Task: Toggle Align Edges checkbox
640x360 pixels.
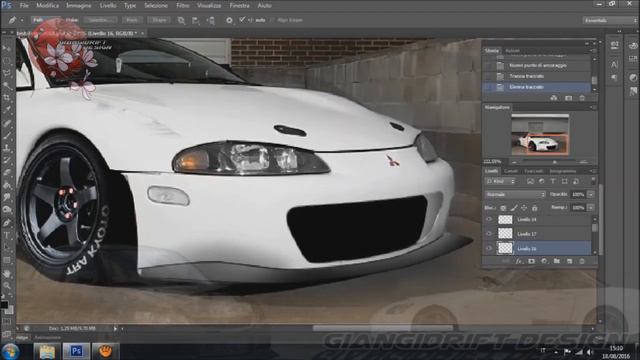Action: pos(273,20)
